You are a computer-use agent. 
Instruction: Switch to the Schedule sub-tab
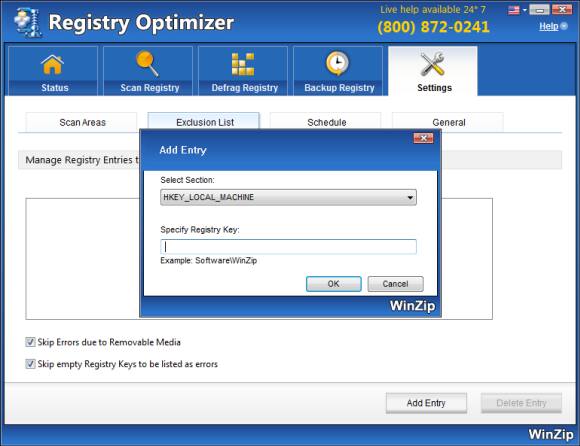[x=326, y=122]
